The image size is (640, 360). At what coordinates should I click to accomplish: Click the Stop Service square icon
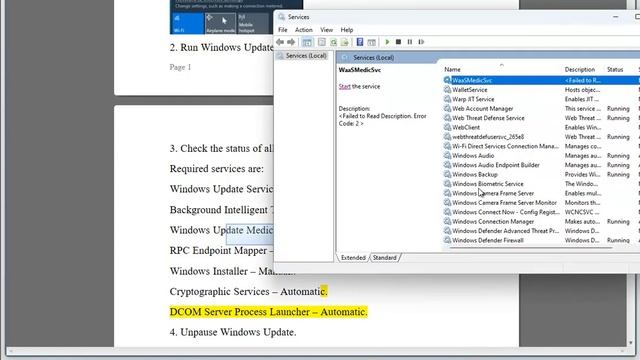(398, 42)
